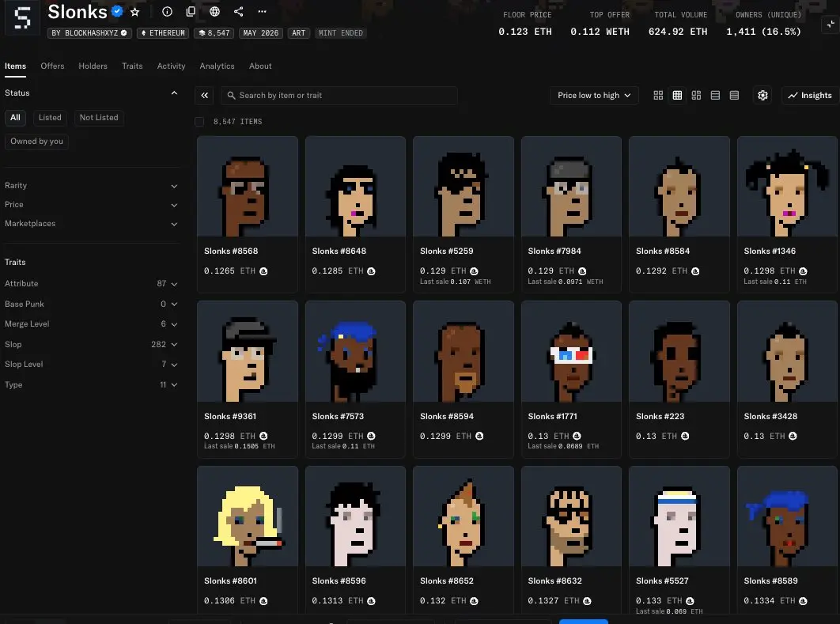This screenshot has width=840, height=624.
Task: Click the ETHEREUM chain tag
Action: [x=163, y=33]
